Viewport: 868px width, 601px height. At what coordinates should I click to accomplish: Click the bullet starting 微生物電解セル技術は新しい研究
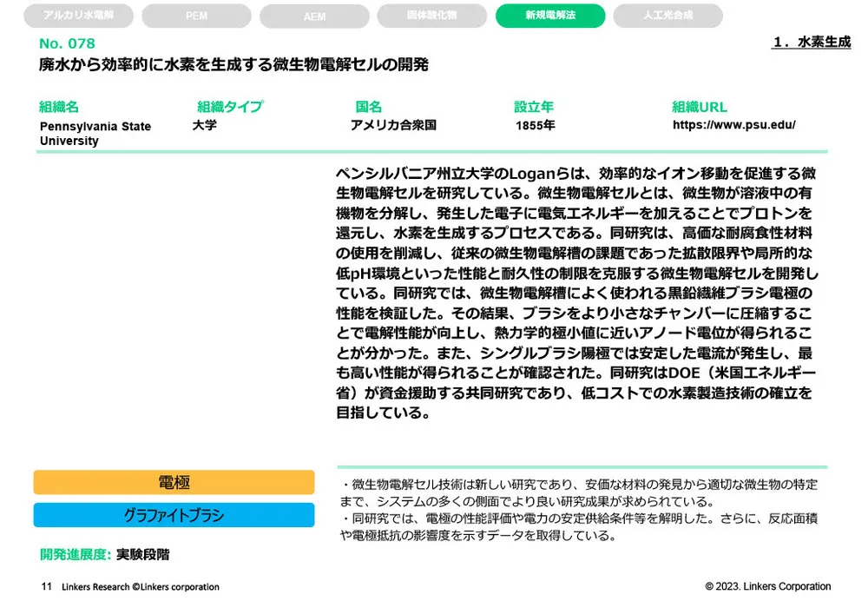(578, 493)
